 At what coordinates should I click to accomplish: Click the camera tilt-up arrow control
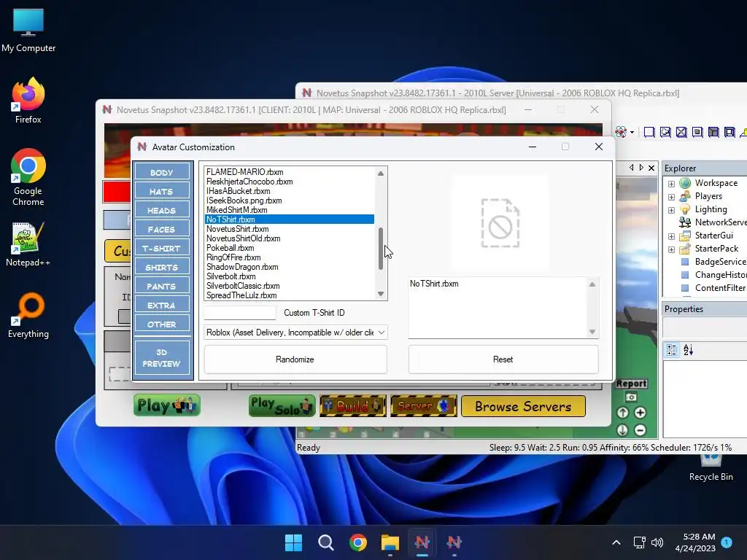(622, 413)
